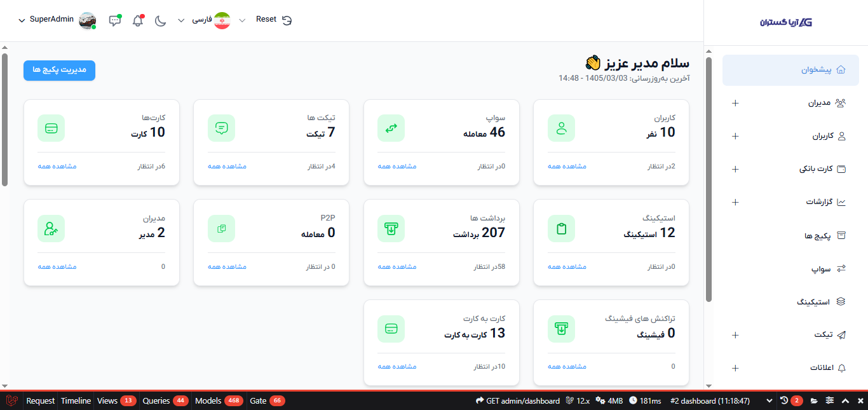Click the گزارشات sidebar chart icon
Viewport: 868px width, 410px height.
(841, 202)
